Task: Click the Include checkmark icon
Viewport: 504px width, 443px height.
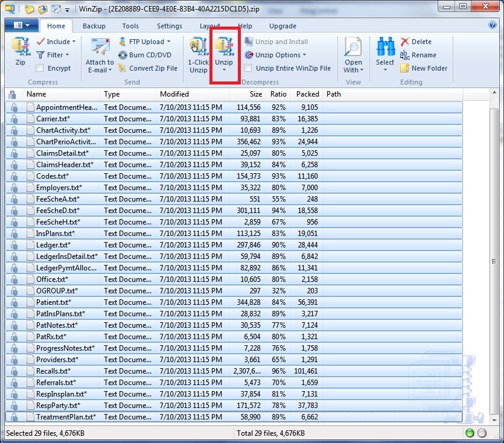Action: (x=40, y=42)
